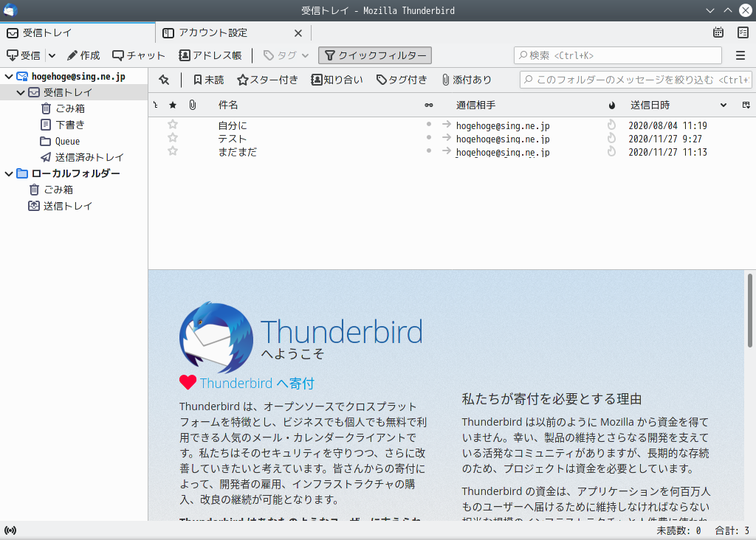The height and width of the screenshot is (540, 756).
Task: Focus the 検索 global search field
Action: click(x=618, y=55)
